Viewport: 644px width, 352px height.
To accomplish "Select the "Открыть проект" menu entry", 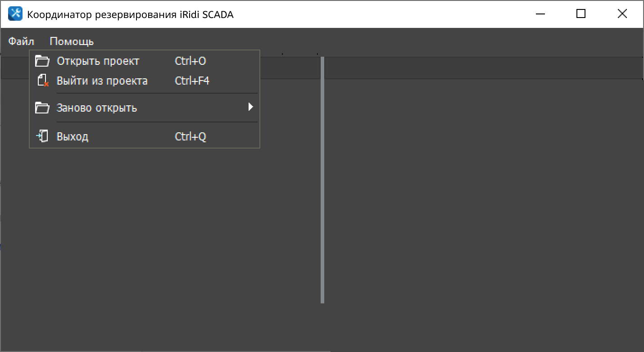I will click(98, 61).
